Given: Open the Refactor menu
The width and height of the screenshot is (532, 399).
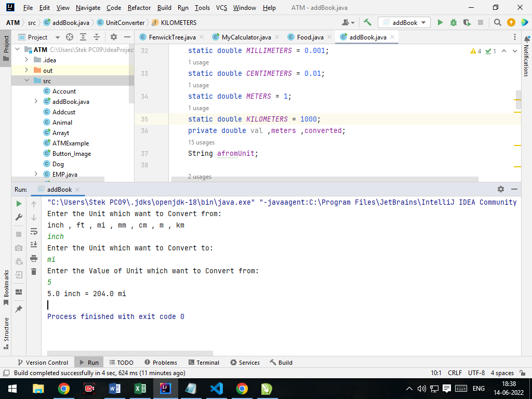Looking at the screenshot, I should coord(139,8).
